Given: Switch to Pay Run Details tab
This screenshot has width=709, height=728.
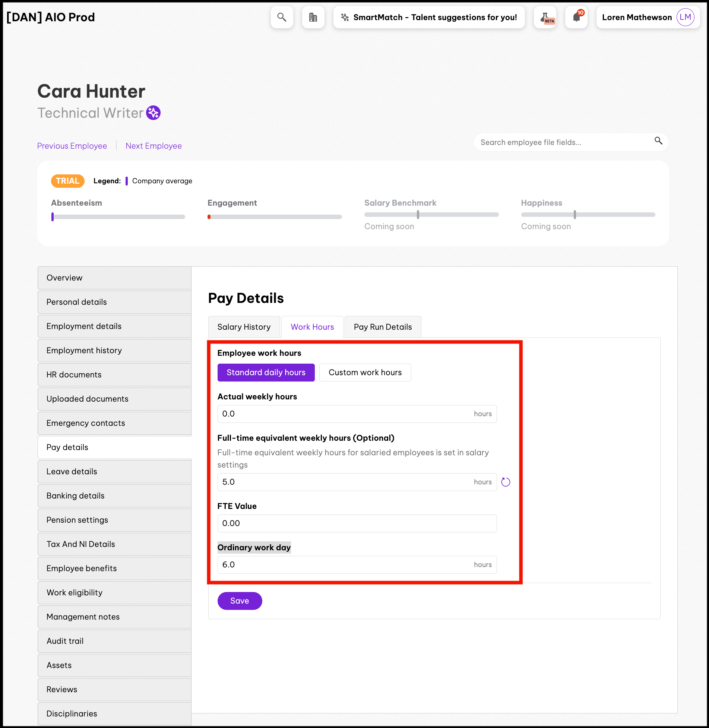Looking at the screenshot, I should click(383, 327).
